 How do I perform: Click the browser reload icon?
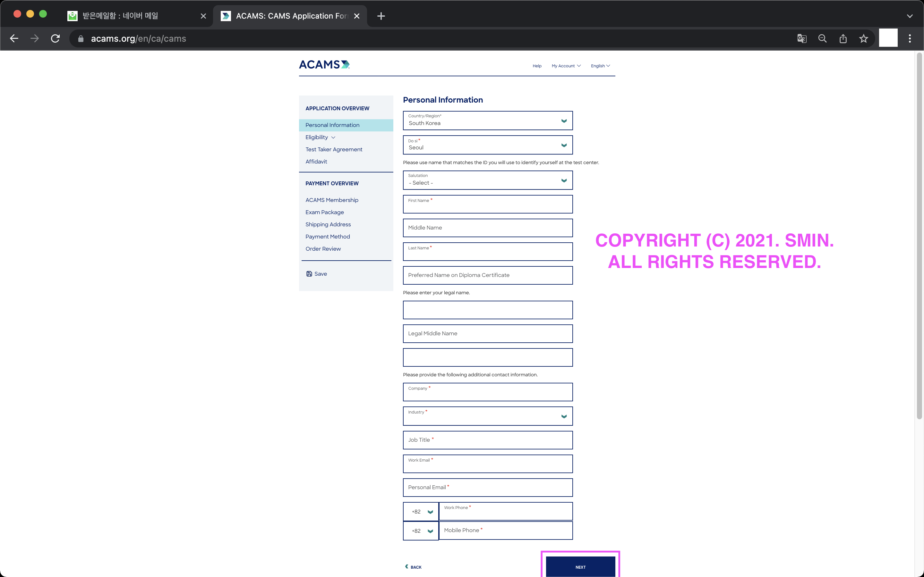56,38
